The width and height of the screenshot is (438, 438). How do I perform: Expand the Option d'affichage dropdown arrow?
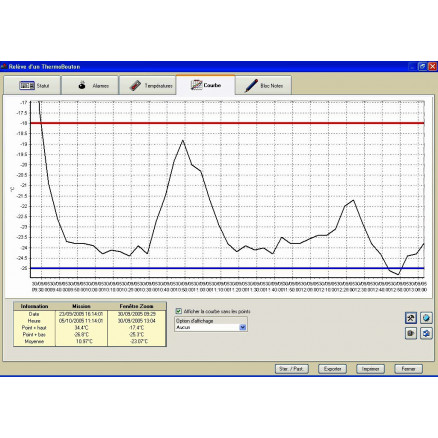coord(243,327)
